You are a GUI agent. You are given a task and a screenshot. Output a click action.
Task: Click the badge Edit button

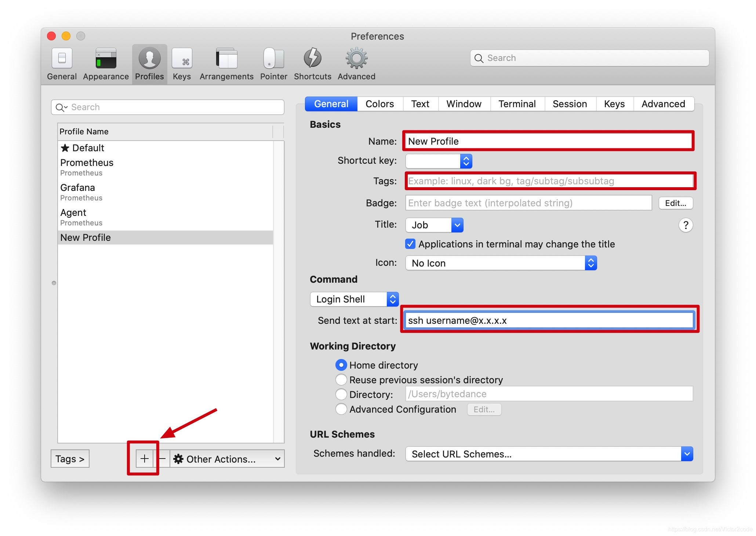(675, 203)
